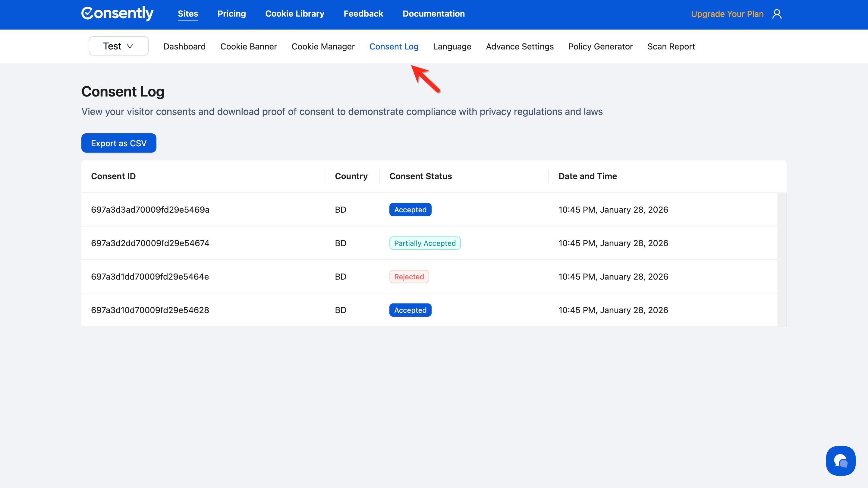
Task: Click the Partially Accepted status badge
Action: coord(425,243)
